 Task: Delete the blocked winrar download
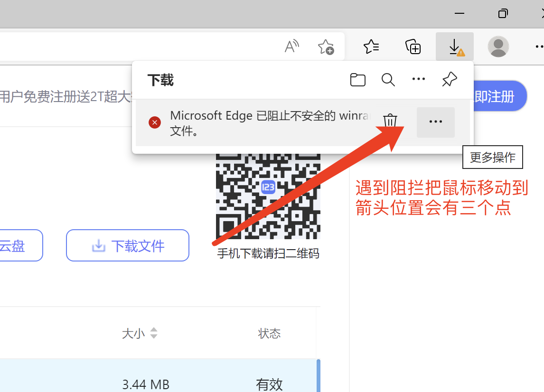pos(390,121)
